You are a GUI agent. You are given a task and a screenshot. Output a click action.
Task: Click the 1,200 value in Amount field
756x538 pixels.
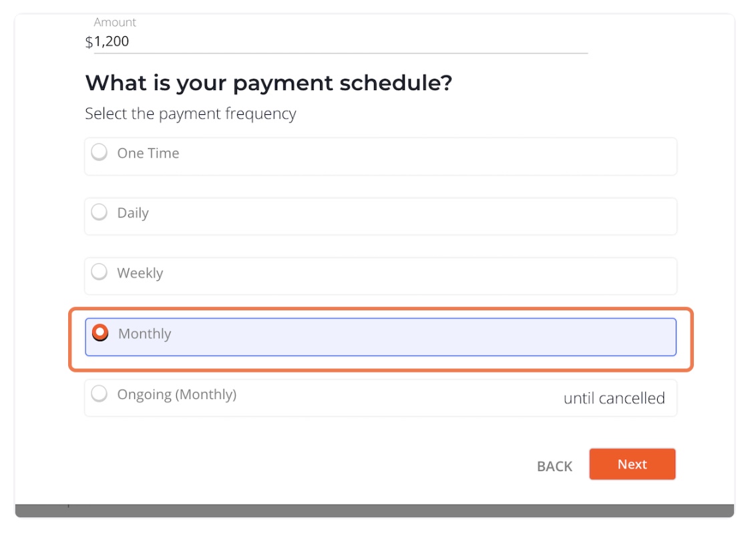[x=112, y=42]
